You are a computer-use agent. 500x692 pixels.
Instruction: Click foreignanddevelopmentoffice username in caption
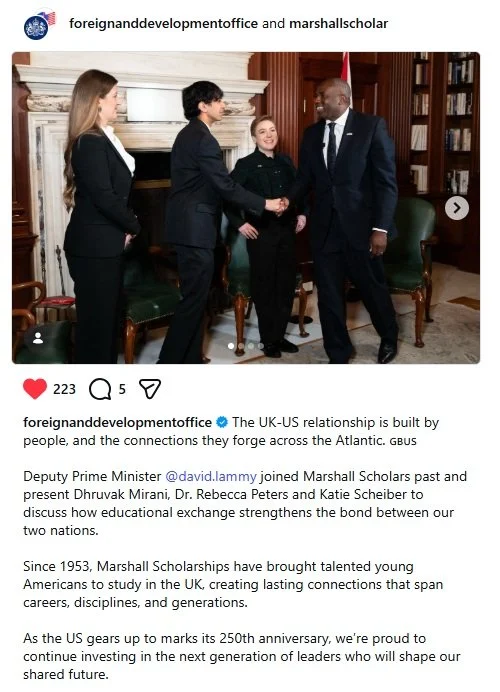pos(117,422)
